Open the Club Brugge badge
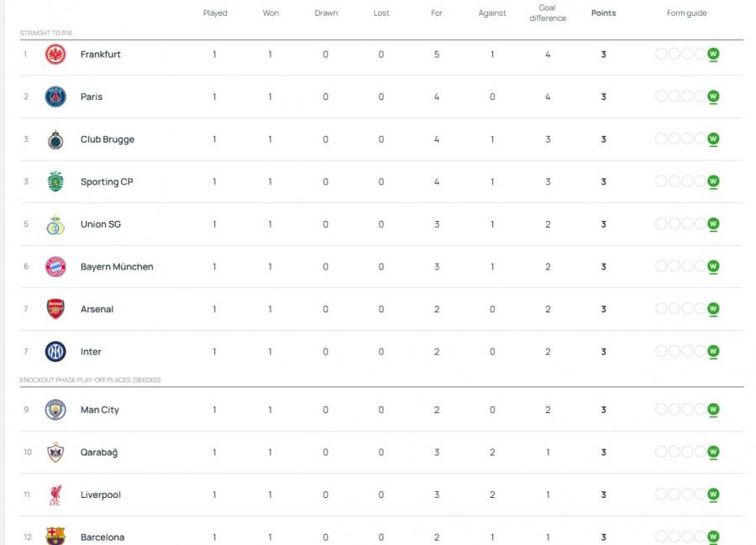The width and height of the screenshot is (756, 545). point(55,139)
